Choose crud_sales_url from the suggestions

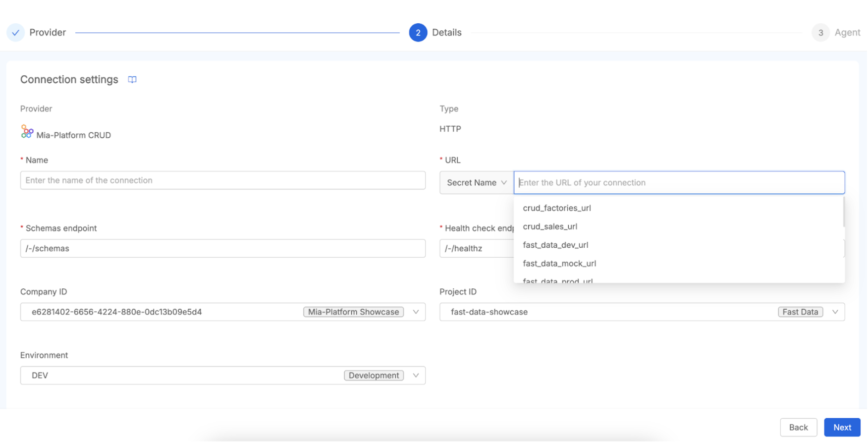click(x=550, y=226)
